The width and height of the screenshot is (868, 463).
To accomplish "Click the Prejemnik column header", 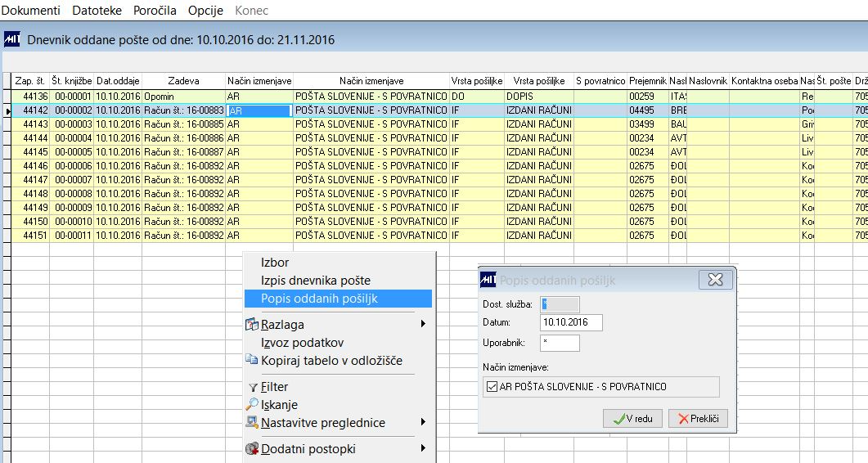I will click(x=648, y=81).
